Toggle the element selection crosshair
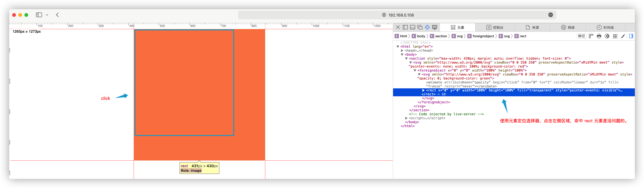This screenshot has width=644, height=188. pos(427,27)
